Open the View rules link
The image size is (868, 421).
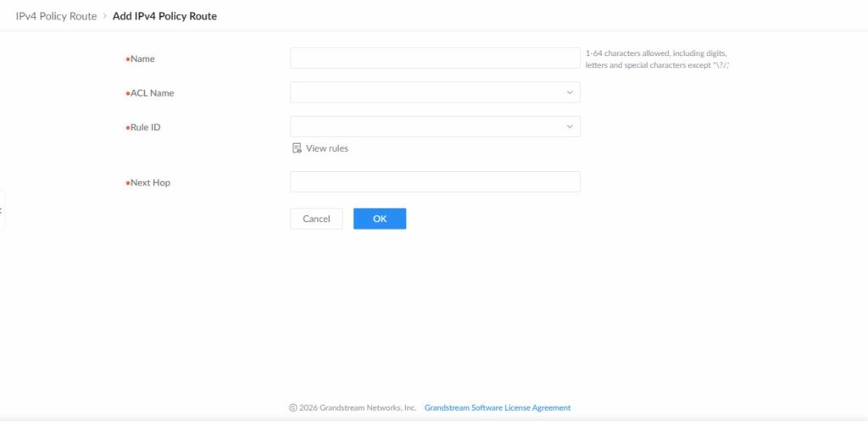click(x=327, y=148)
